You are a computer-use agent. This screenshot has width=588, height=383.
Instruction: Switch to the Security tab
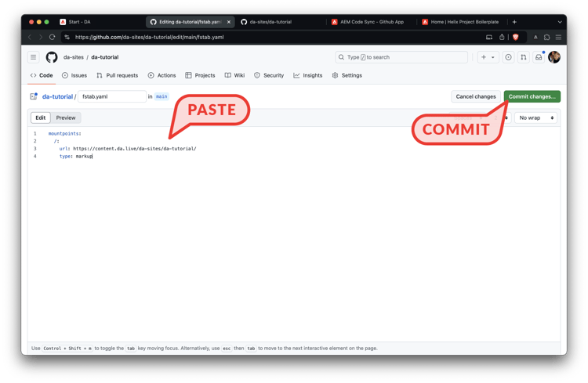(269, 75)
